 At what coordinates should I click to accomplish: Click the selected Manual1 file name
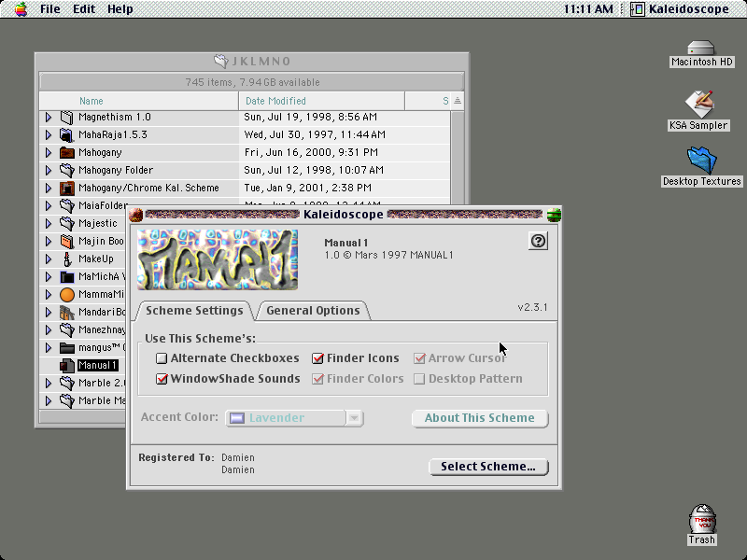click(x=98, y=366)
